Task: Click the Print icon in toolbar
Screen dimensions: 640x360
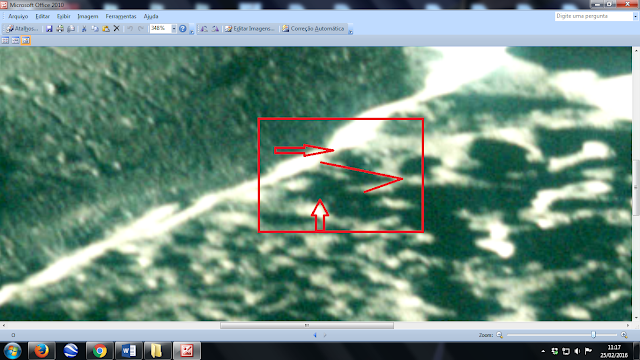Action: point(60,29)
